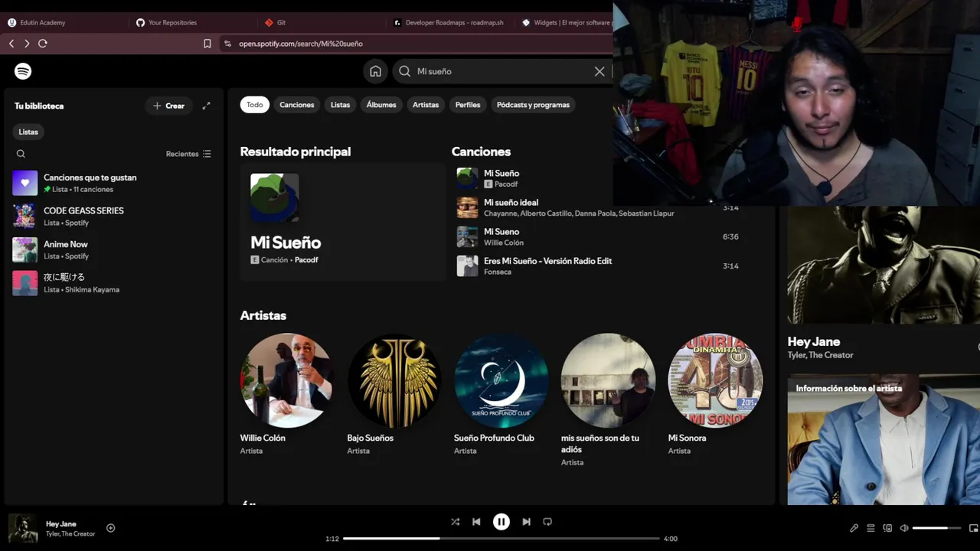
Task: Open Anime Now playlist
Action: [113, 249]
